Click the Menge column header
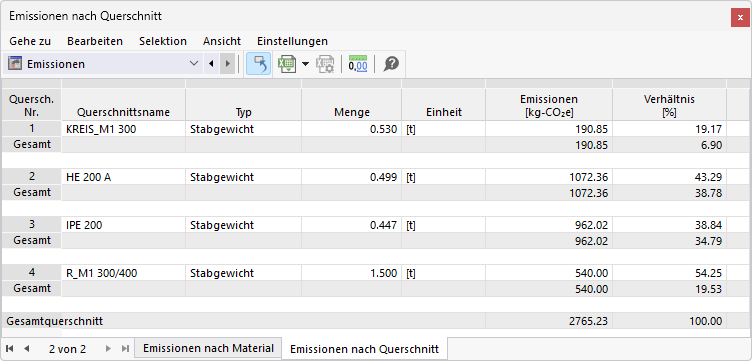The image size is (752, 361). (352, 105)
